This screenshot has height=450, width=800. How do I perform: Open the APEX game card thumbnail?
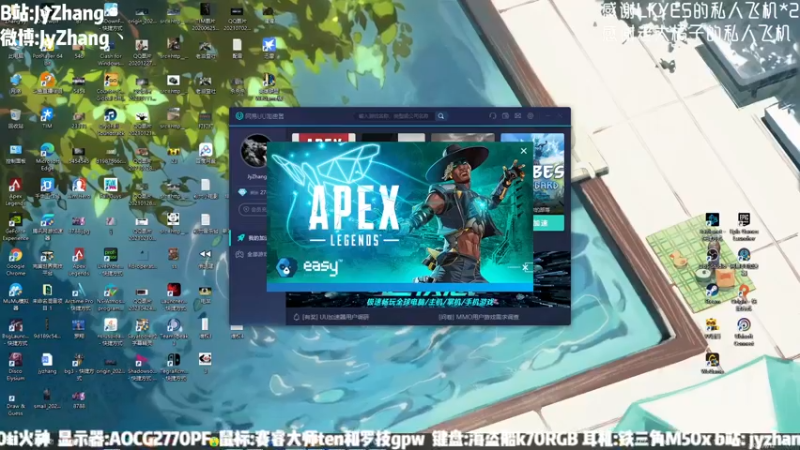point(323,138)
